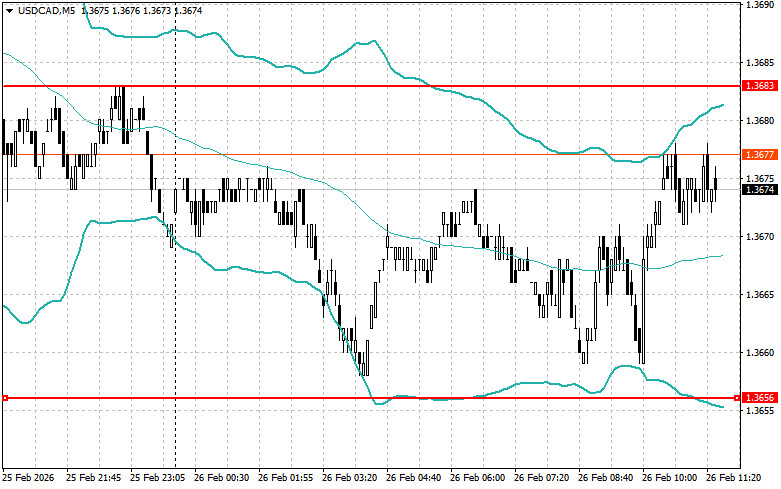Click the 26 Feb 06:00 time label
The height and width of the screenshot is (489, 781).
click(x=478, y=478)
